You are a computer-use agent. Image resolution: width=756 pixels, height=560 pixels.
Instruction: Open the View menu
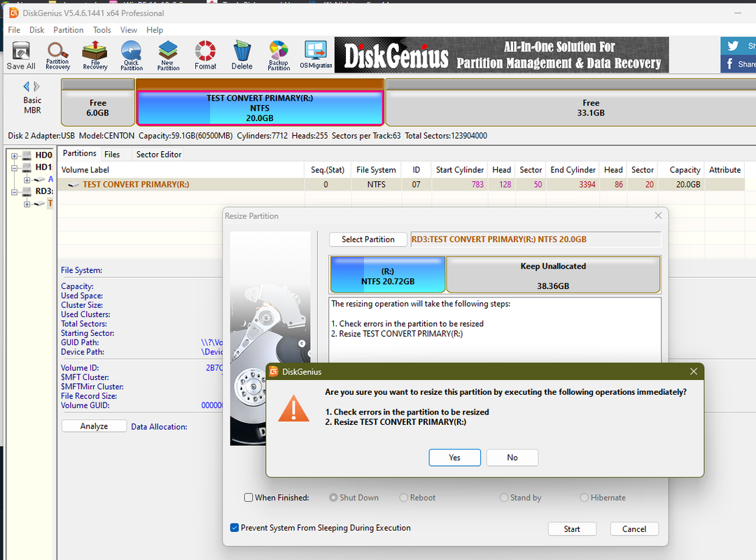tap(129, 30)
